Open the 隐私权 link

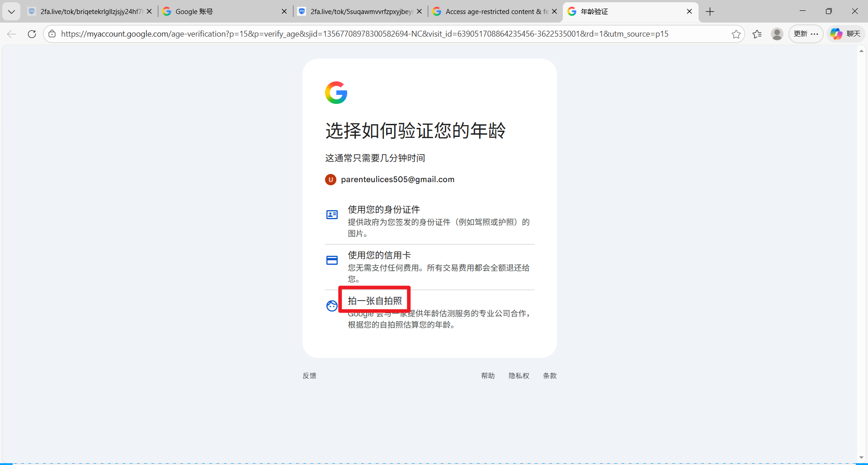(x=519, y=376)
